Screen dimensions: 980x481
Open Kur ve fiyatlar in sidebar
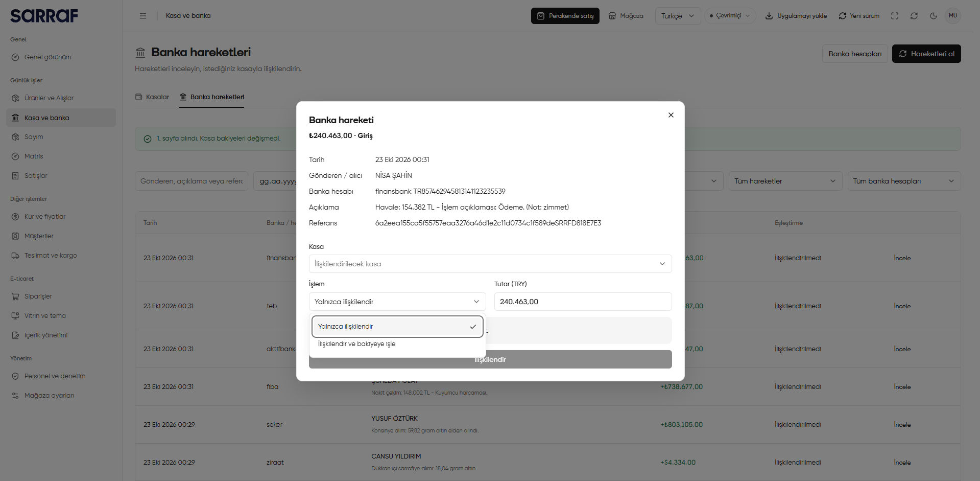point(61,217)
